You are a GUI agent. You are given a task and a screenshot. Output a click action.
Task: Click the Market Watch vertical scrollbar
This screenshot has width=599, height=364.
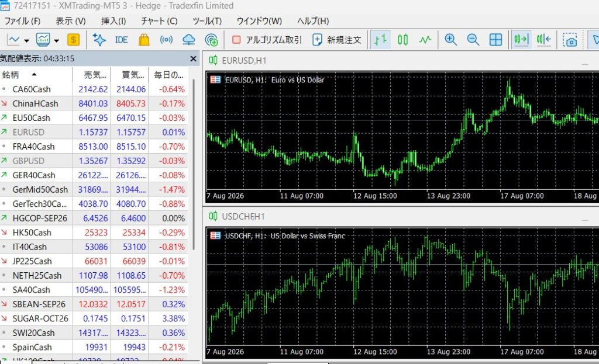tap(194, 164)
